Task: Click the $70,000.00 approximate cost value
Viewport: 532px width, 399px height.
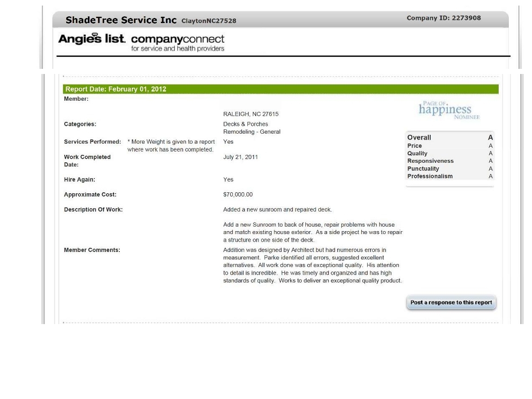Action: coord(238,195)
